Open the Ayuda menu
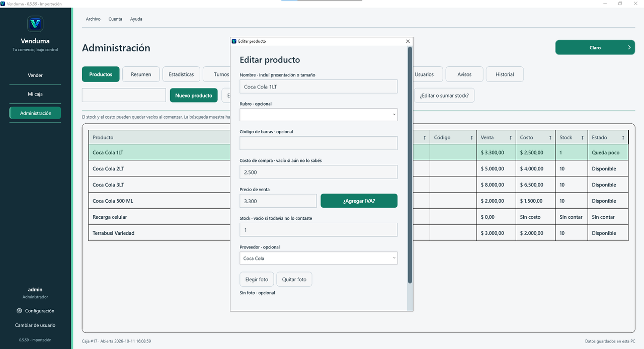 pyautogui.click(x=136, y=19)
